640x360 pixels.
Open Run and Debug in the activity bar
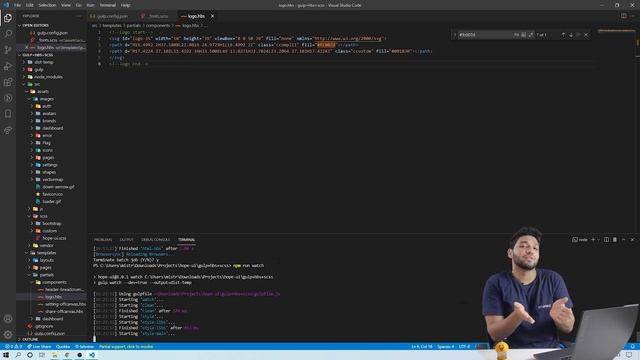[8, 66]
